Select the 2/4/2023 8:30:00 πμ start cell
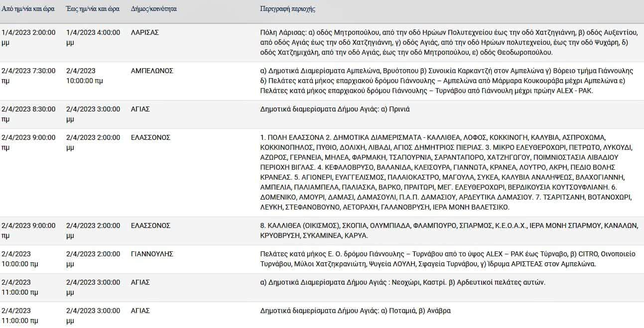This screenshot has height=328, width=644. pos(28,114)
